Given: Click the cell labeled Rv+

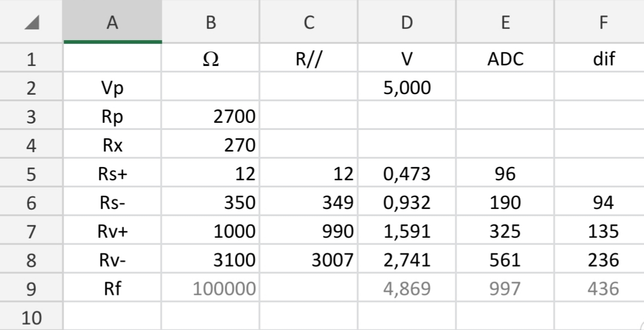Looking at the screenshot, I should [x=113, y=230].
